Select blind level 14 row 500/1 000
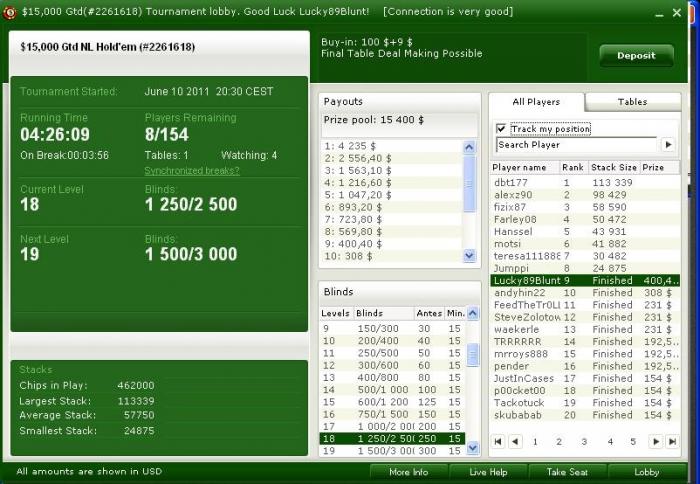 point(392,390)
